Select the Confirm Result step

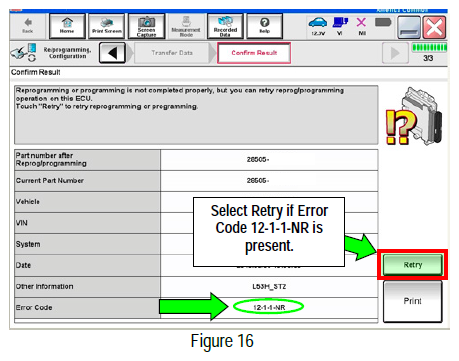tap(254, 53)
